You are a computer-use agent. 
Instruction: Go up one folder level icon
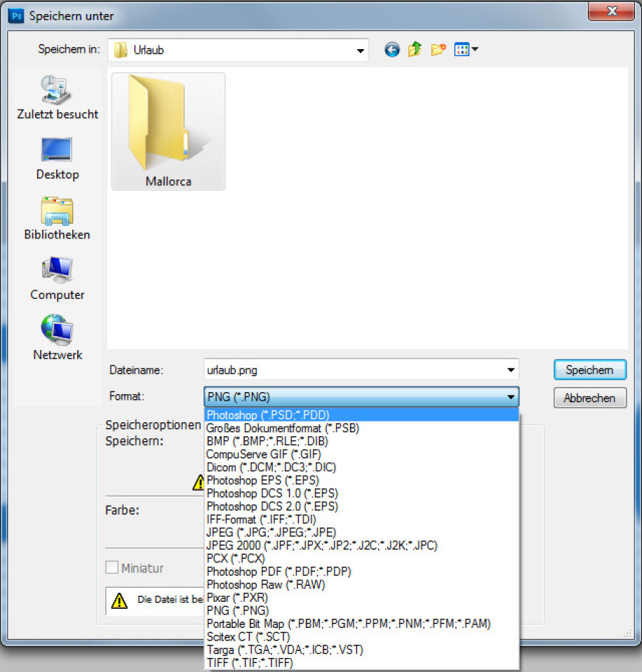[415, 50]
